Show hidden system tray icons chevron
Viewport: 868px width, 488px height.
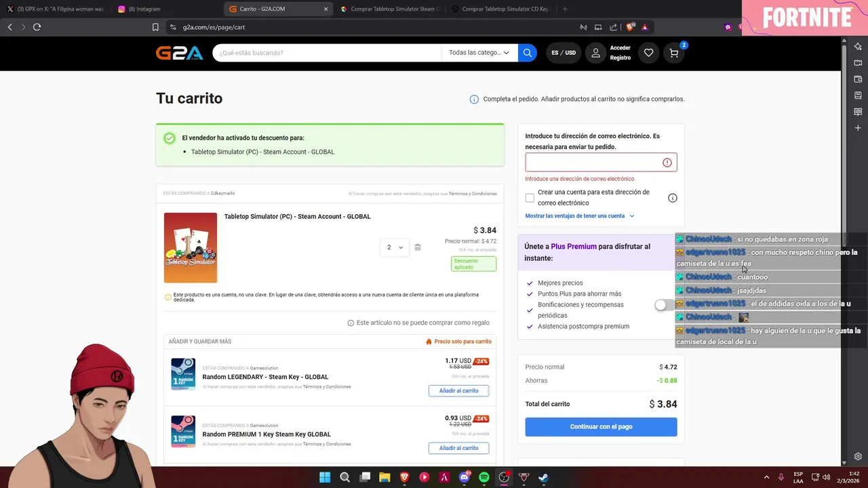tap(766, 477)
